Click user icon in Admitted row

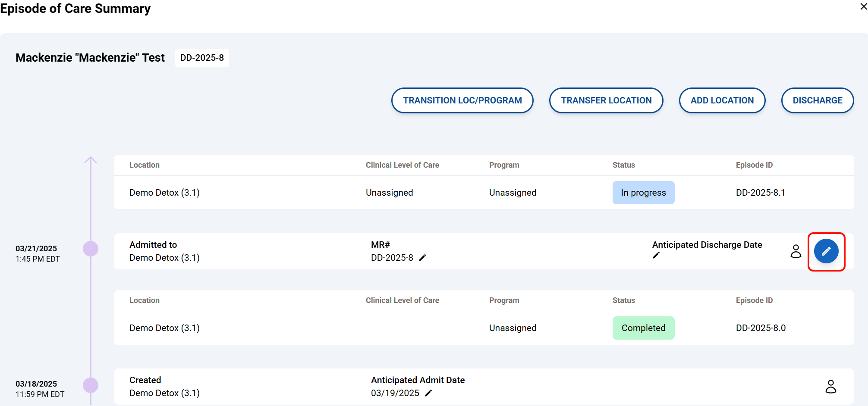(796, 251)
